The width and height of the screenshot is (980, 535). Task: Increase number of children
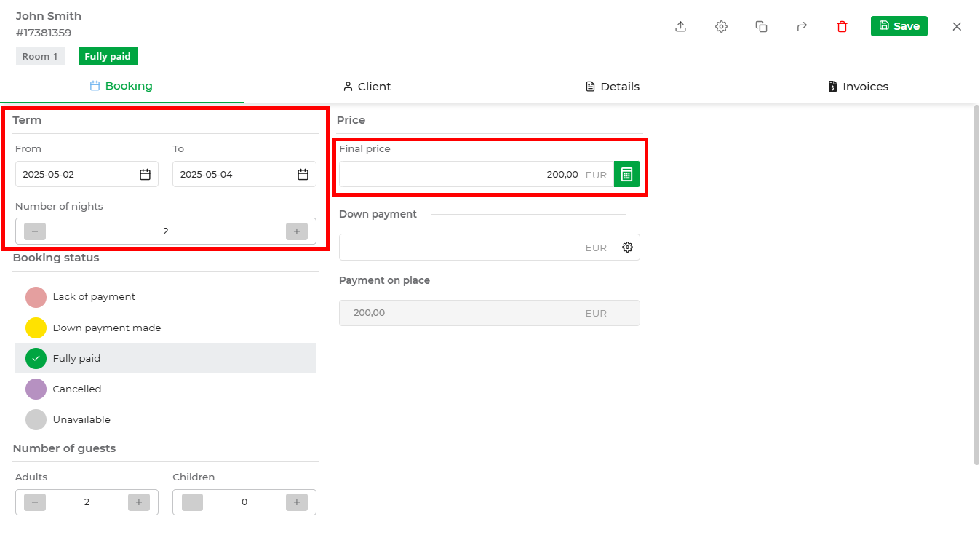tap(297, 502)
